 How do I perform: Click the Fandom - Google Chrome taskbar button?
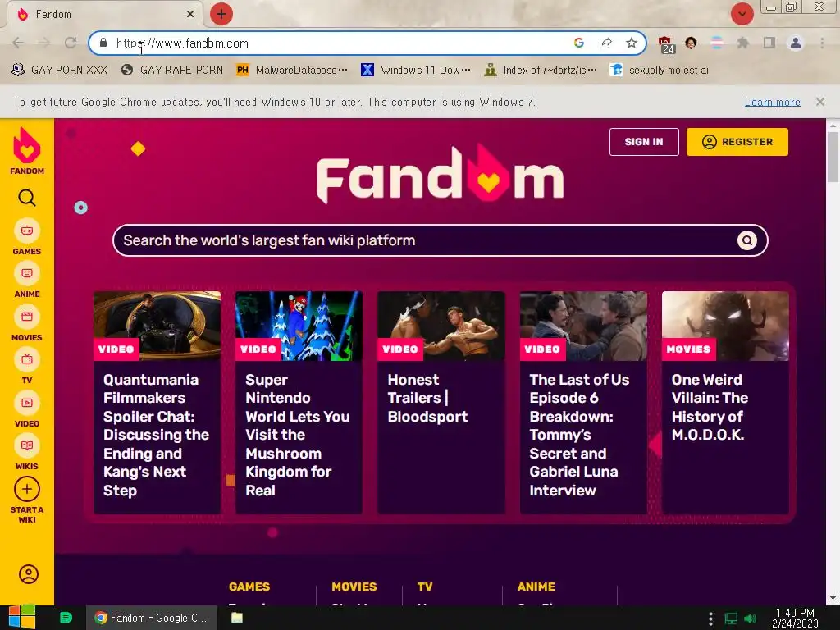point(152,618)
